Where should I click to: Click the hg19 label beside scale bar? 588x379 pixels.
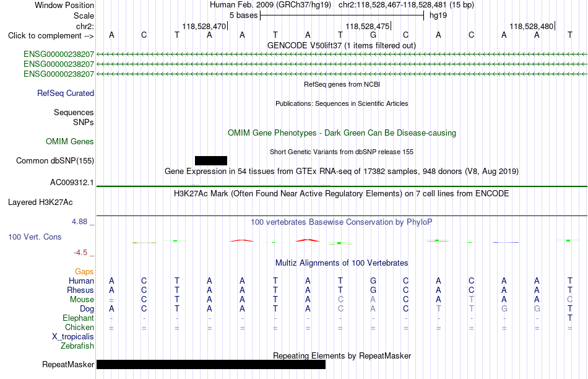[x=438, y=15]
